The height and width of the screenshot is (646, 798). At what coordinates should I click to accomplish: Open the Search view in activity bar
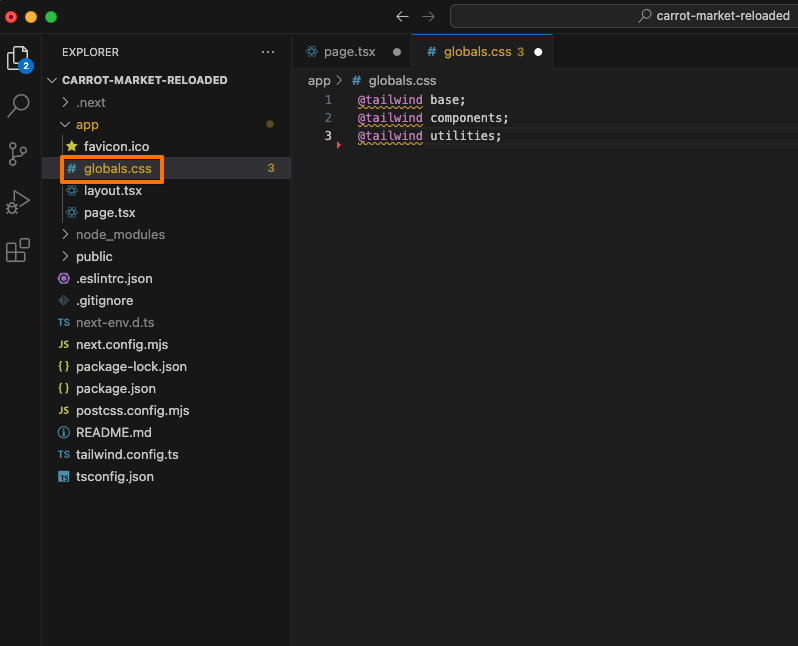18,105
